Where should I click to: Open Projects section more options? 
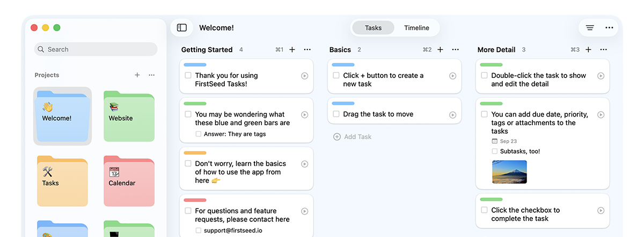(x=152, y=75)
